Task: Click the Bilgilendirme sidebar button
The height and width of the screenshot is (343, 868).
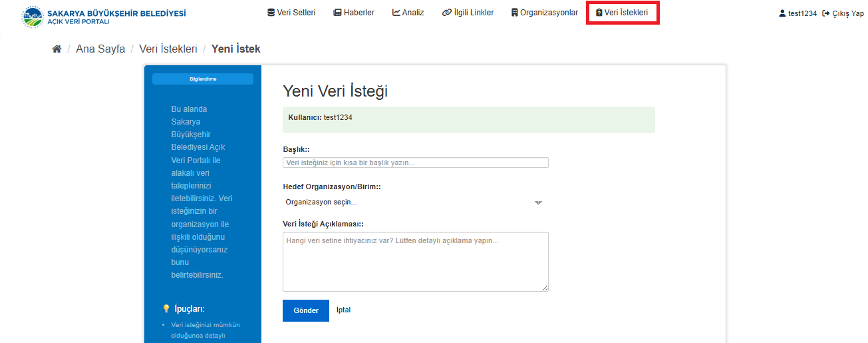Action: pyautogui.click(x=203, y=79)
